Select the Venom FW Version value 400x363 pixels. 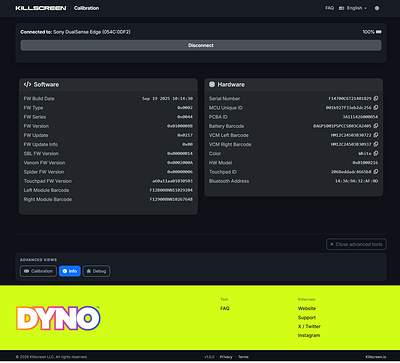pos(180,163)
